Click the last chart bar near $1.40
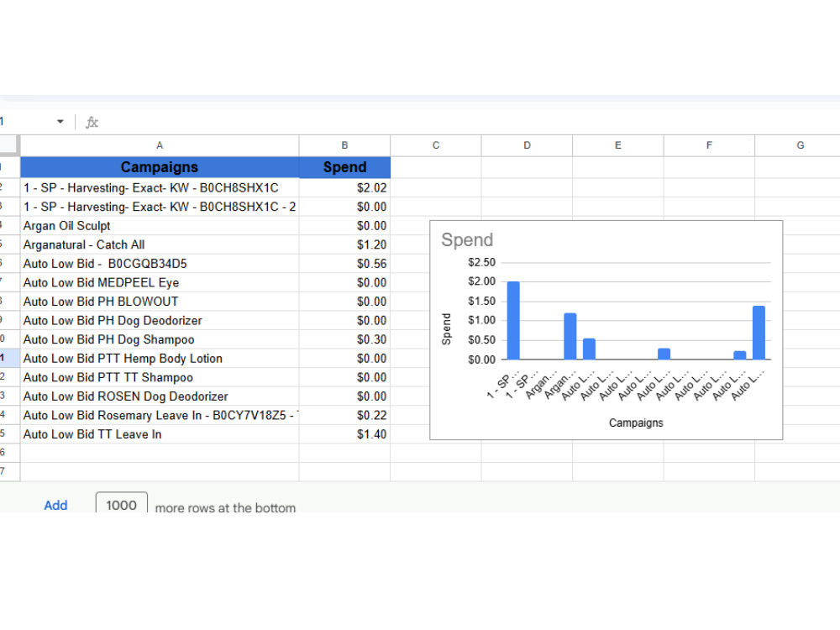This screenshot has height=630, width=840. [759, 333]
